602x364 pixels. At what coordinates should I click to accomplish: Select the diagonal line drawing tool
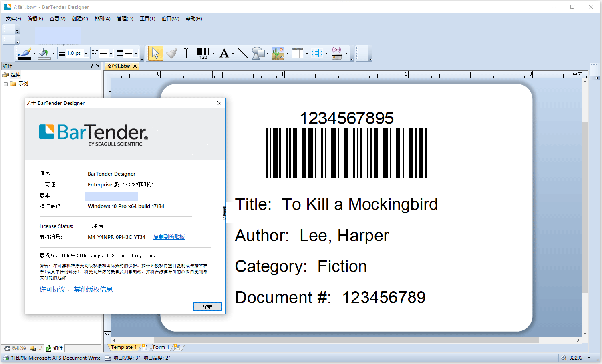[x=243, y=53]
